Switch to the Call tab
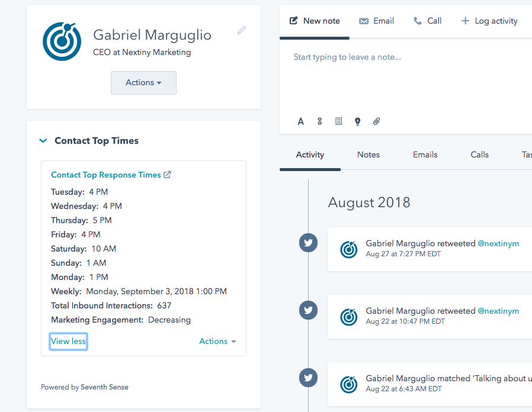 [428, 21]
